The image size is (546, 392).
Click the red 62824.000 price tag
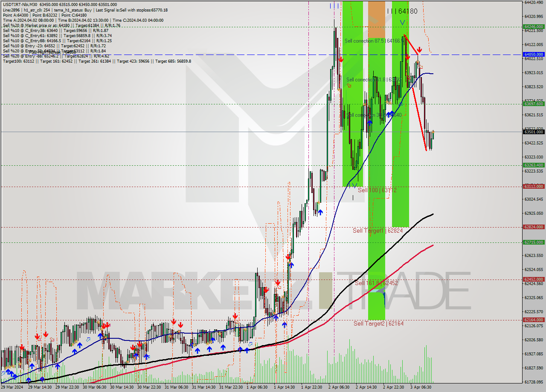point(533,227)
